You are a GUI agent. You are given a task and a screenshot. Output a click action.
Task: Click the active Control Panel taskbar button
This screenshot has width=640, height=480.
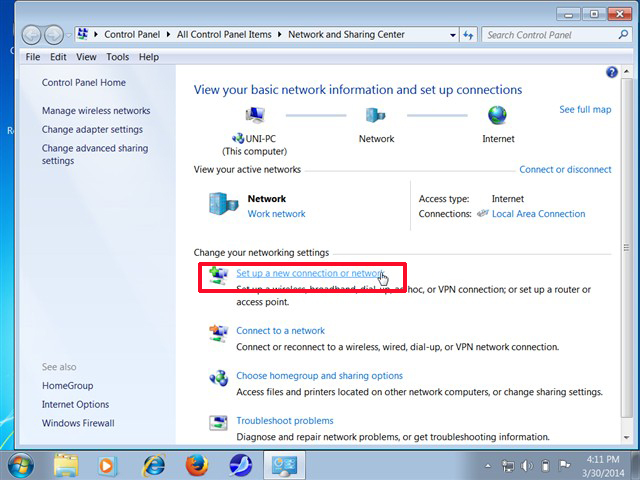pyautogui.click(x=284, y=465)
